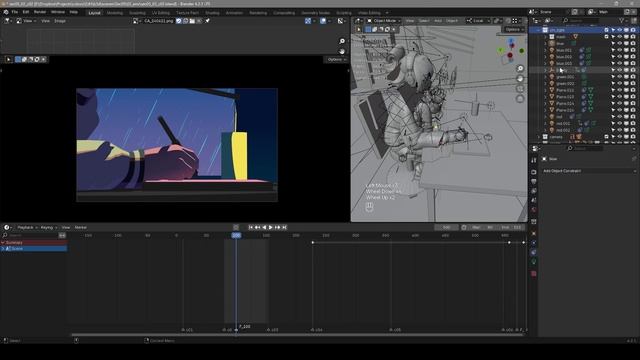Collapse the Summary channel in timeline
The height and width of the screenshot is (360, 640).
[x=3, y=242]
